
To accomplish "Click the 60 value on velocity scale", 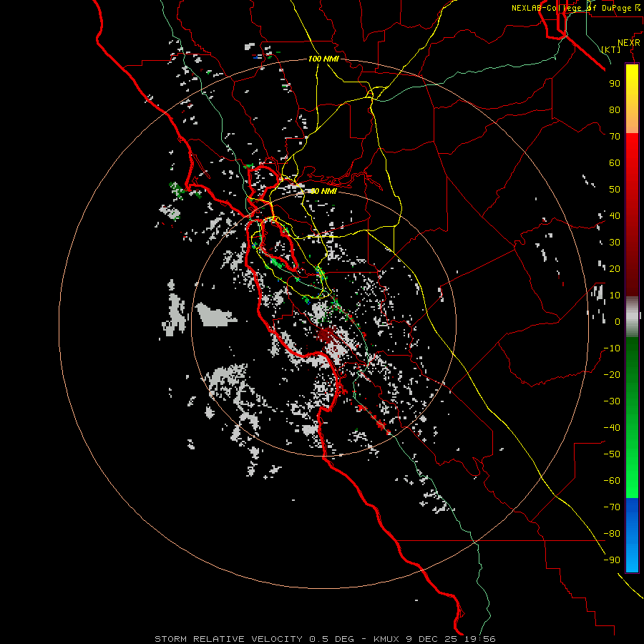I will (x=615, y=162).
